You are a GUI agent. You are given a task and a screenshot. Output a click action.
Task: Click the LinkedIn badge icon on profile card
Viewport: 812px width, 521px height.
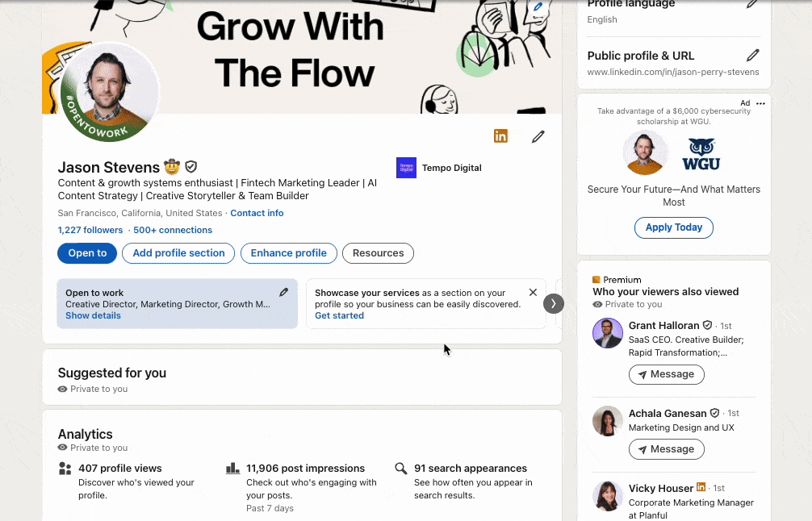click(500, 136)
